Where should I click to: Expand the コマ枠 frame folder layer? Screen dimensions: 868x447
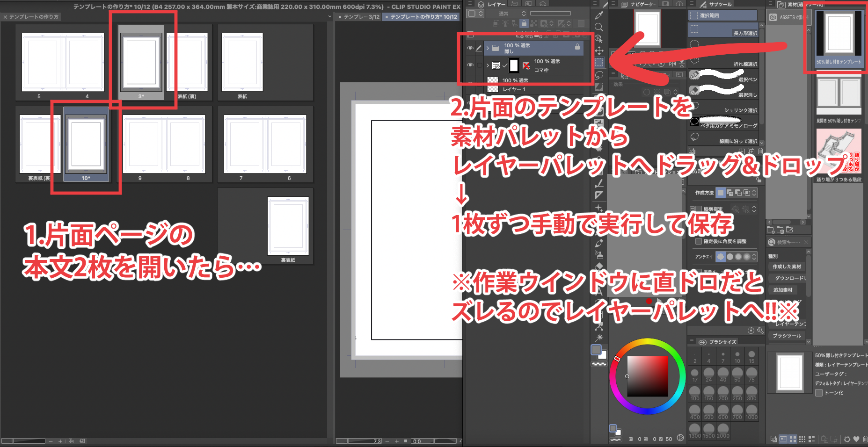[x=488, y=65]
